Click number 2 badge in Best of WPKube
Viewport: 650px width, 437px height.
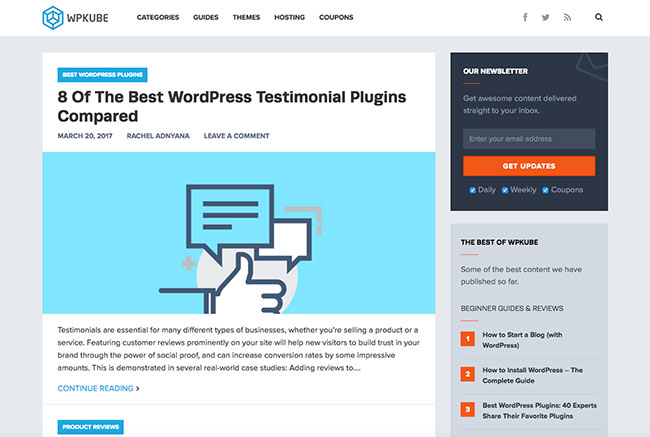[x=468, y=374]
